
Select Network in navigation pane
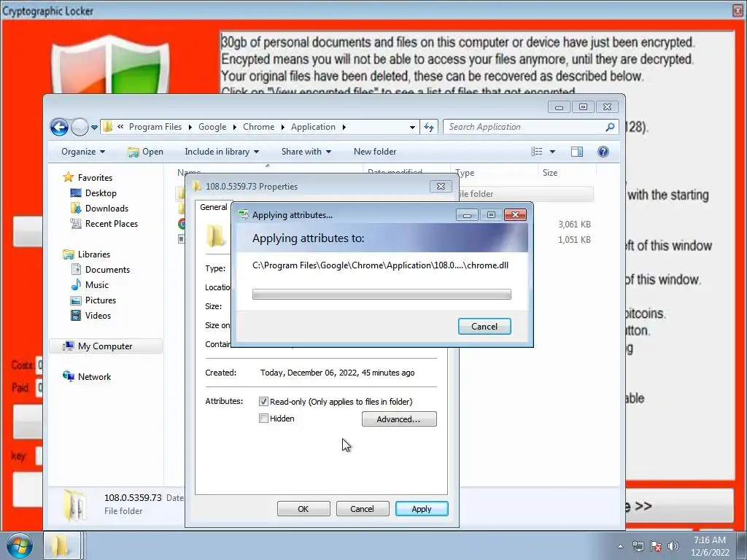coord(94,377)
